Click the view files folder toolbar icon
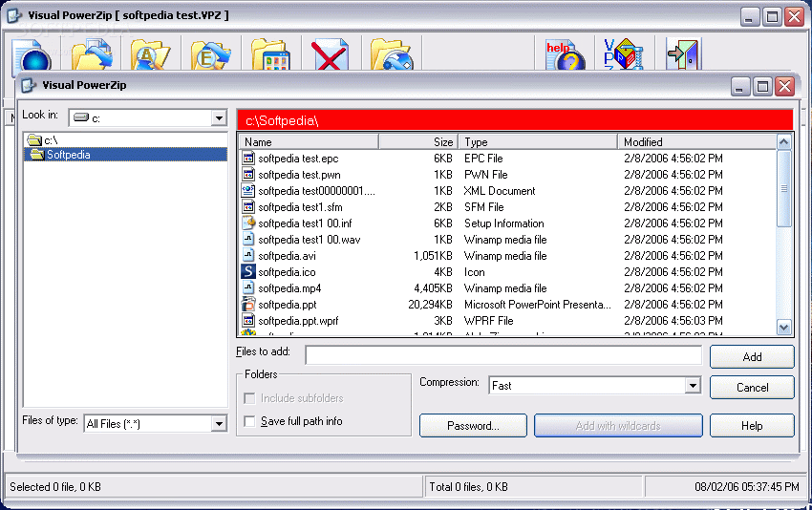The image size is (812, 510). pyautogui.click(x=270, y=54)
